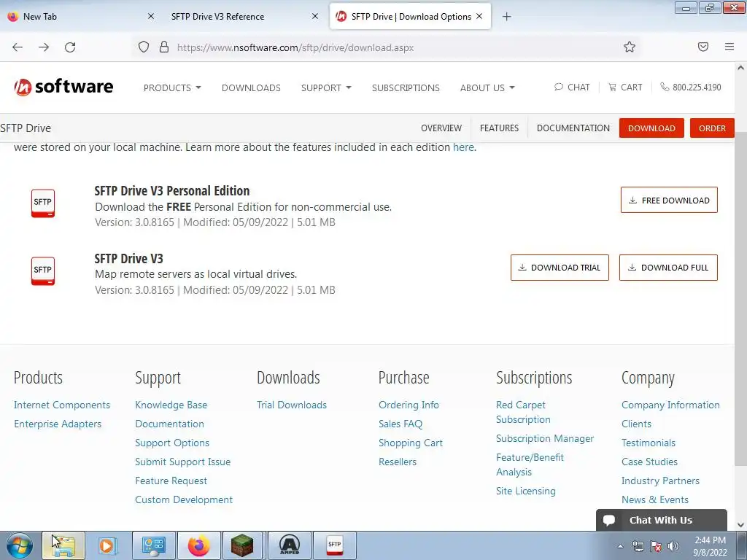Viewport: 747px width, 560px height.
Task: Click the DOWNLOAD FULL button
Action: point(668,268)
